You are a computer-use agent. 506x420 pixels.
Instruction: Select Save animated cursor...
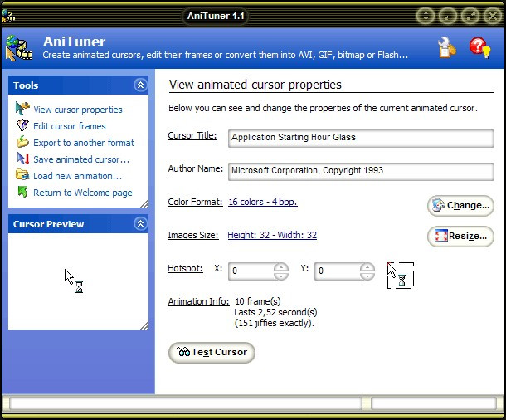click(81, 159)
